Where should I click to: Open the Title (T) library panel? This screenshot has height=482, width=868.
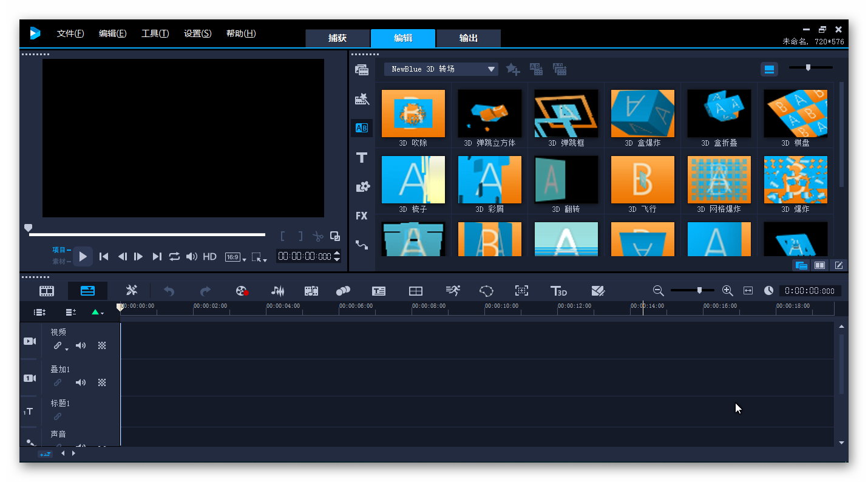(x=362, y=158)
